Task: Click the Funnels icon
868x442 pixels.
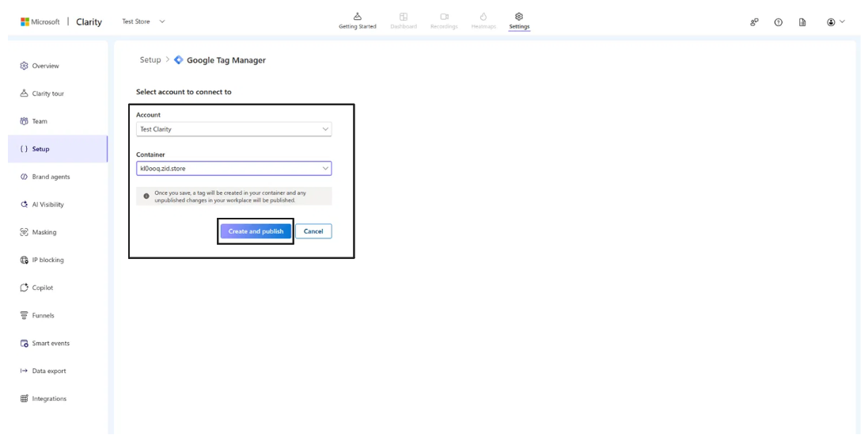Action: [x=24, y=315]
